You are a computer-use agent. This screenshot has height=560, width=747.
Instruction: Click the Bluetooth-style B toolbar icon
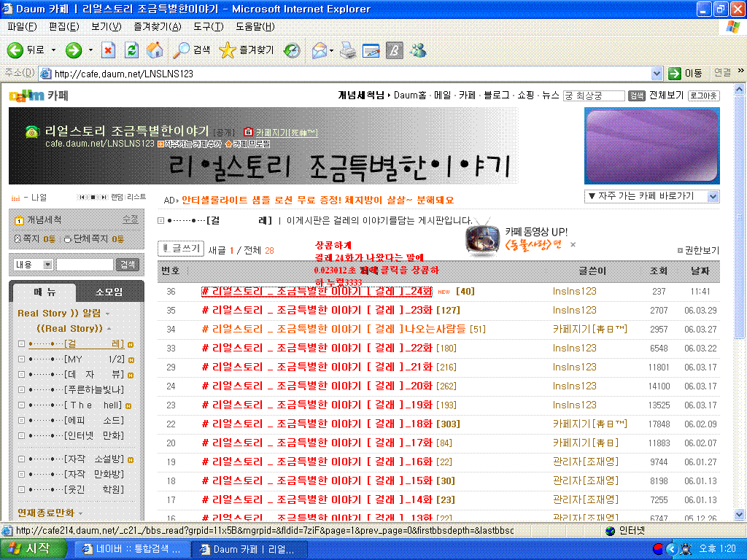(x=394, y=50)
